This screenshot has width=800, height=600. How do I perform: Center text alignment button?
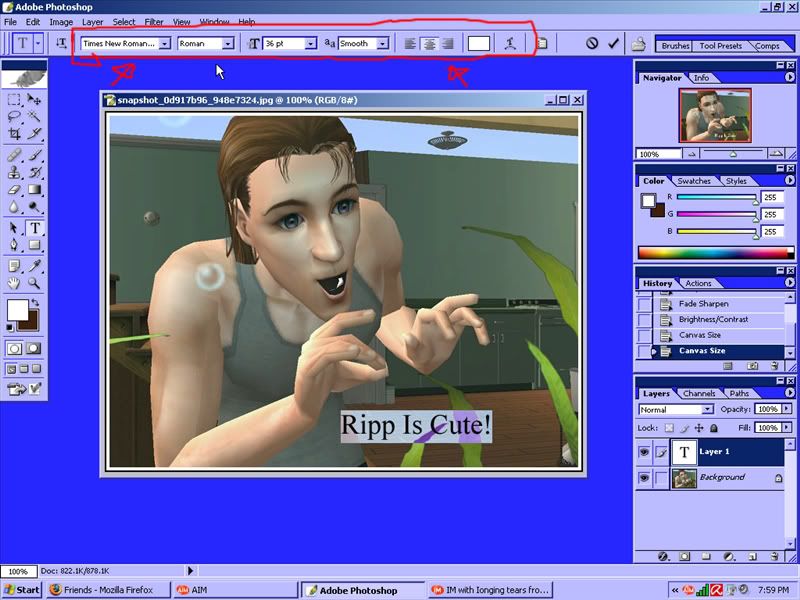[x=430, y=44]
